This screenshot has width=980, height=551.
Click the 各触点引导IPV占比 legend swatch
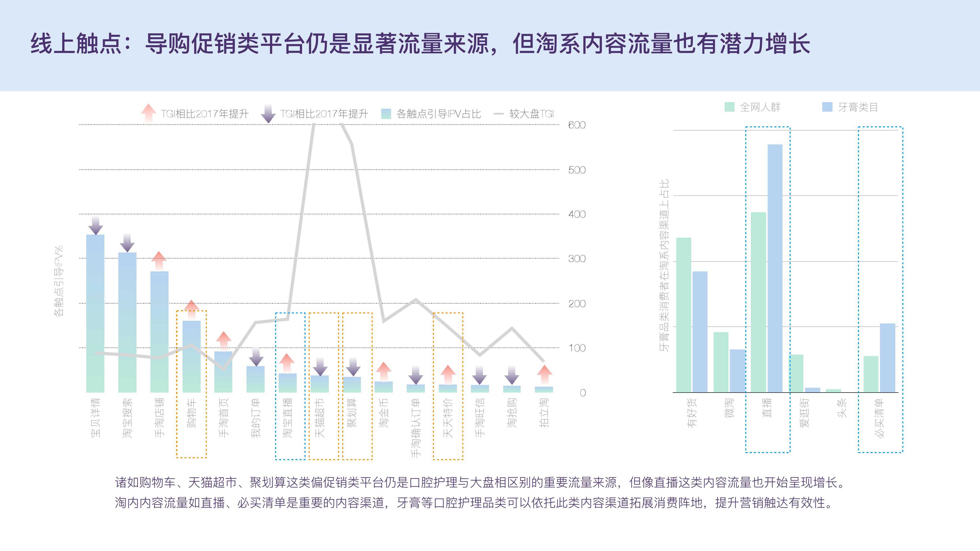tap(386, 114)
